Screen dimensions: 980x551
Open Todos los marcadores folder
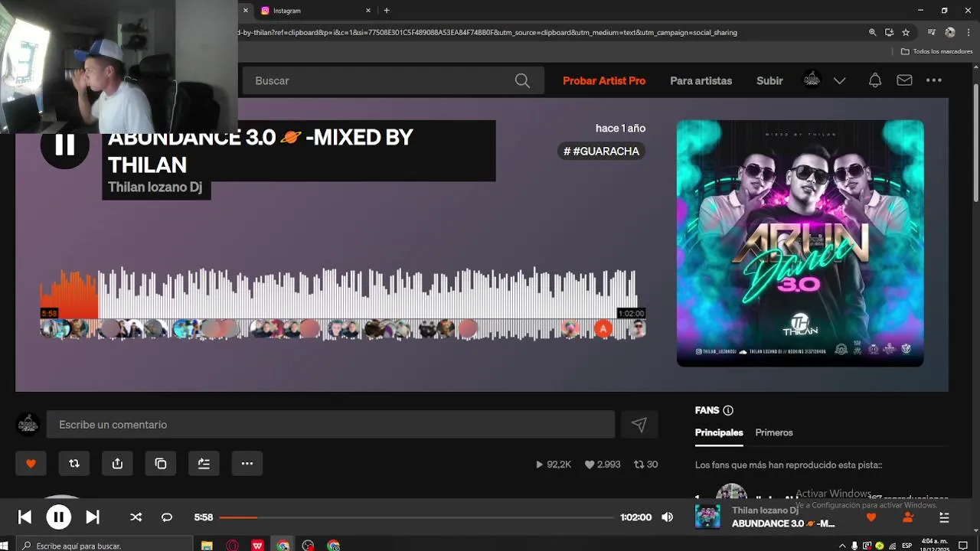(x=937, y=51)
